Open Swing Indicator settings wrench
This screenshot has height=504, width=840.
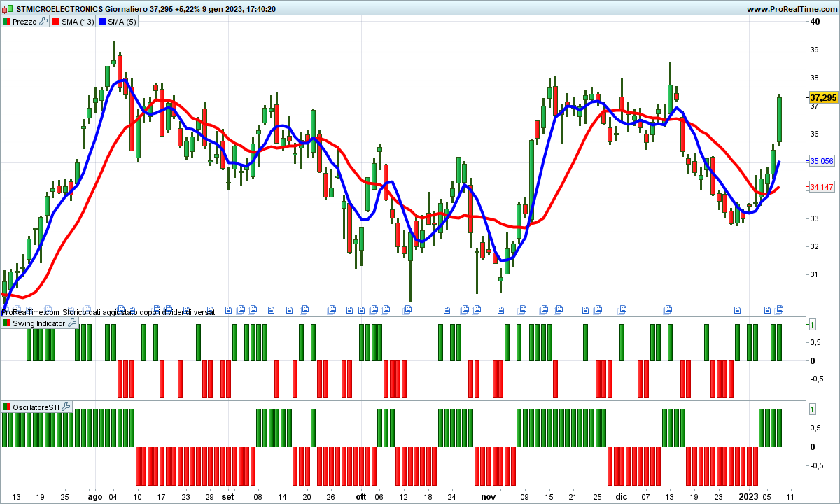[72, 323]
